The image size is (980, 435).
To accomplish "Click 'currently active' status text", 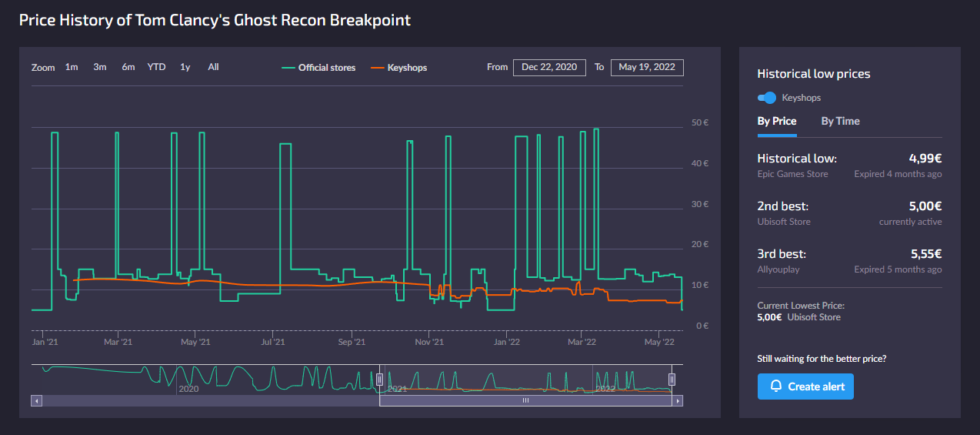I will (911, 222).
